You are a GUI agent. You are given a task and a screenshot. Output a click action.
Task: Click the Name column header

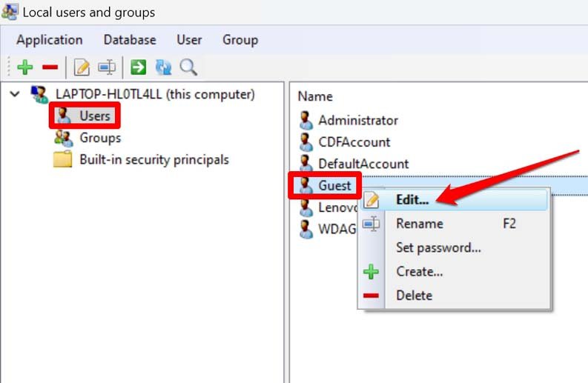(x=315, y=96)
